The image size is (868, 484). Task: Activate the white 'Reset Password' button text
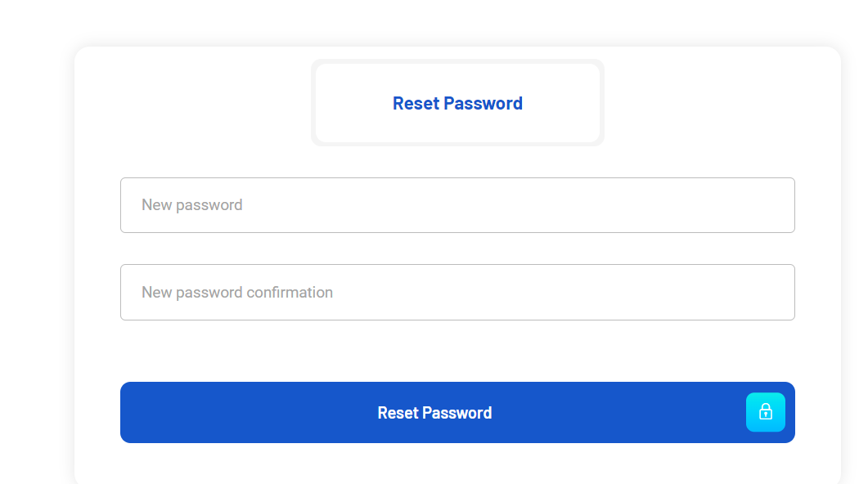pyautogui.click(x=434, y=413)
